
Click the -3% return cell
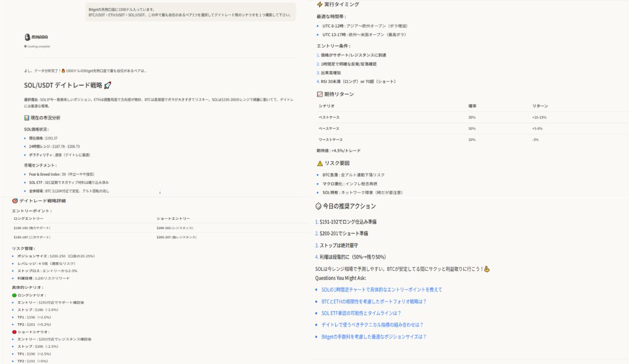[535, 140]
